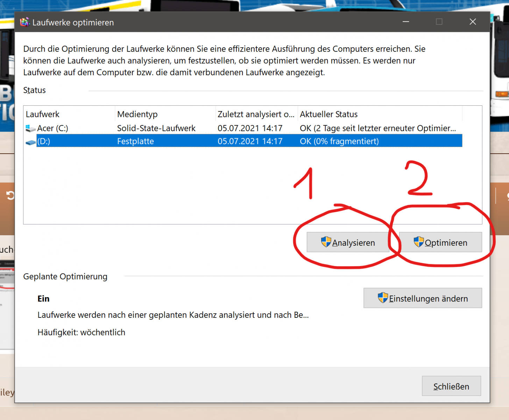Click the Laufwerke optimieren title bar icon
Viewport: 509px width, 420px height.
(x=24, y=22)
